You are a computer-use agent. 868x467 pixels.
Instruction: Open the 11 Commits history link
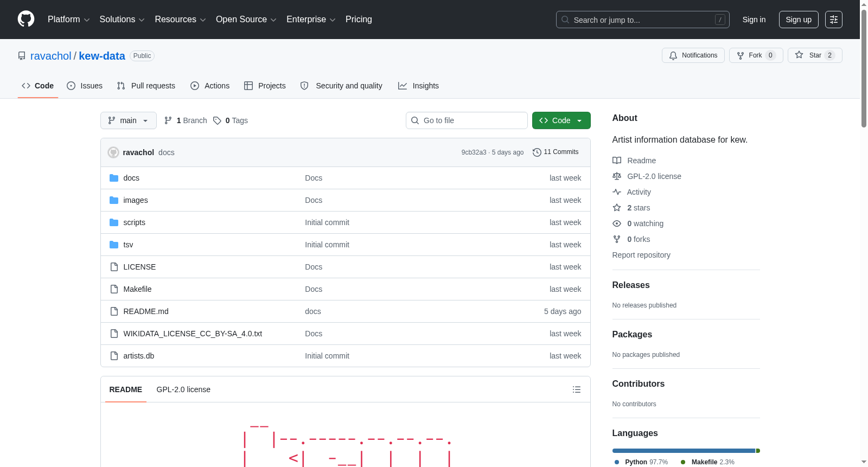(556, 152)
